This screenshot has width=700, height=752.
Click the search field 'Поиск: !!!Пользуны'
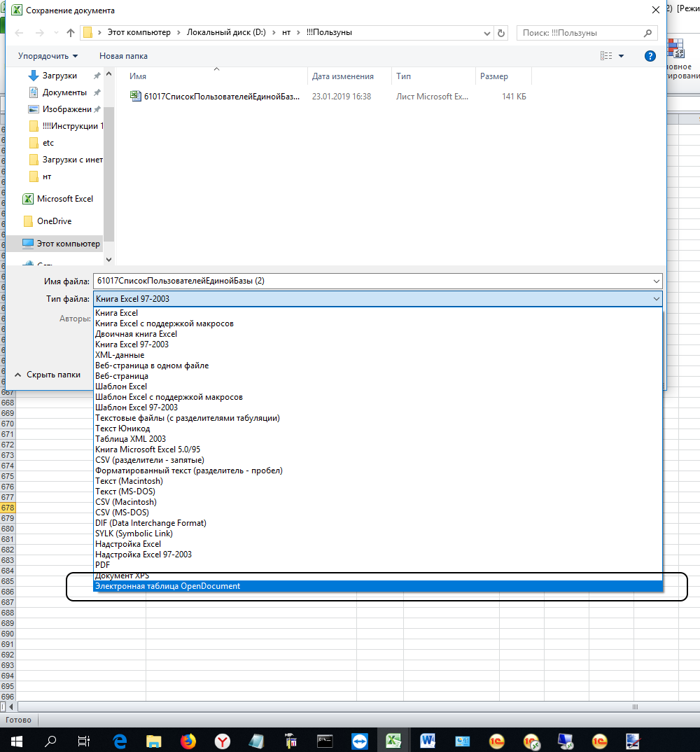[581, 33]
